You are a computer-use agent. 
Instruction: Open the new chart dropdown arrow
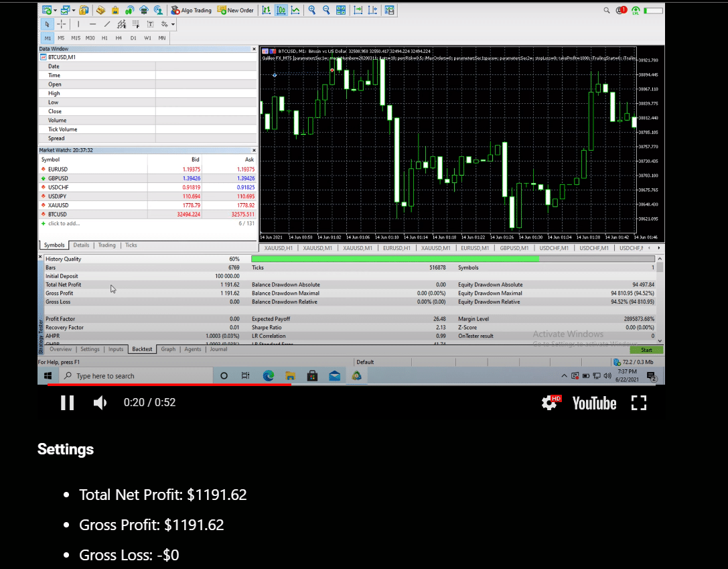pos(56,11)
